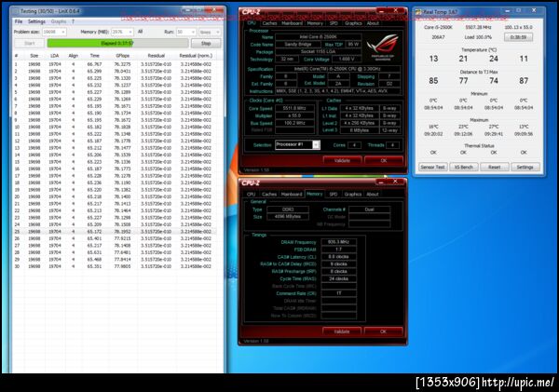Select result row with time 65.468

coord(114,260)
